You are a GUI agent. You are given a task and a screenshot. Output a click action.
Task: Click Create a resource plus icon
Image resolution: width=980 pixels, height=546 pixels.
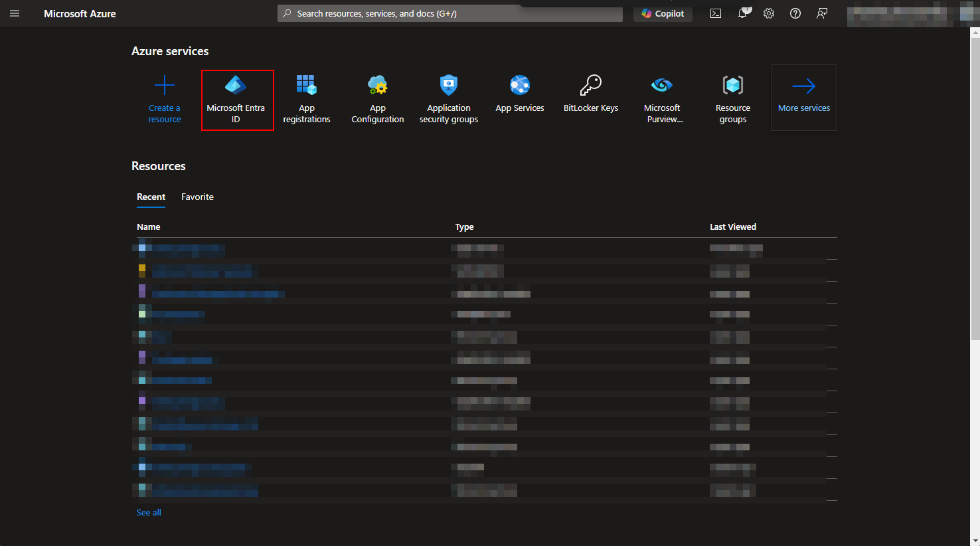[x=165, y=86]
